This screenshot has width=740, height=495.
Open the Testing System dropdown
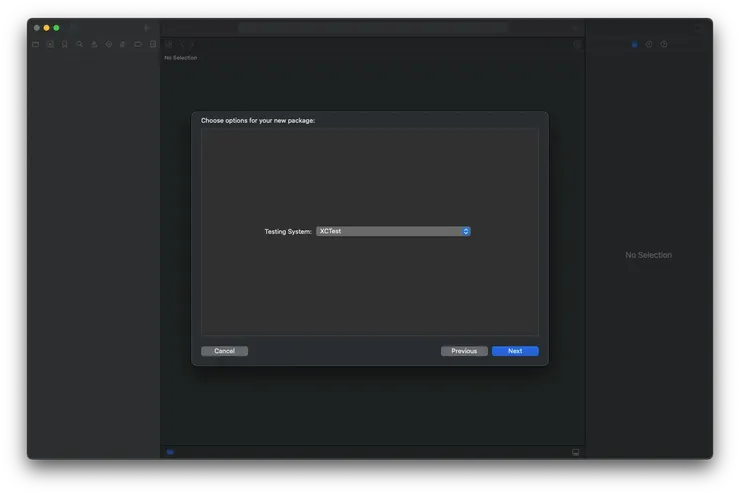tap(393, 231)
